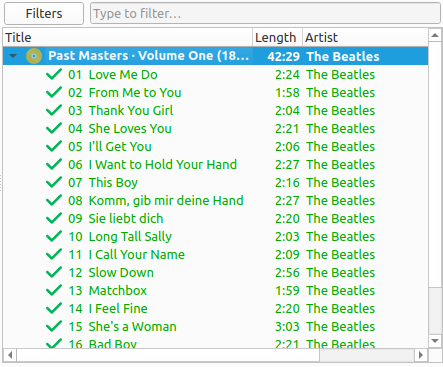Select track 12 Slow Down
Image resolution: width=443 pixels, height=367 pixels.
pyautogui.click(x=216, y=272)
